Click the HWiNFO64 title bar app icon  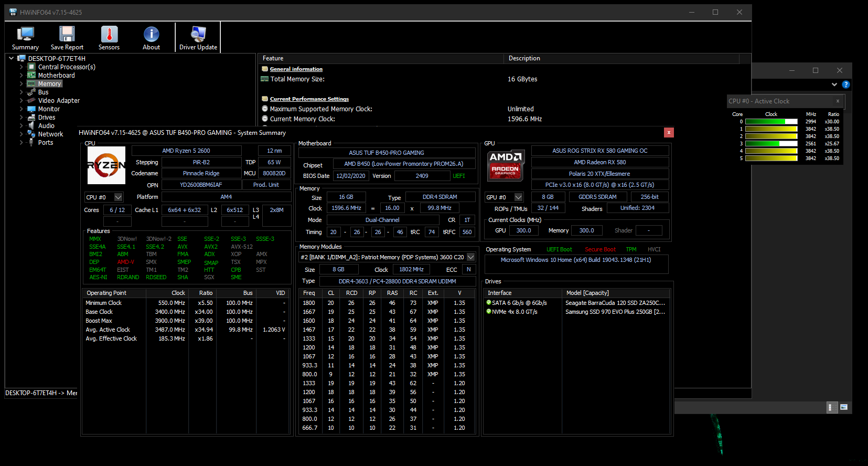click(x=13, y=12)
